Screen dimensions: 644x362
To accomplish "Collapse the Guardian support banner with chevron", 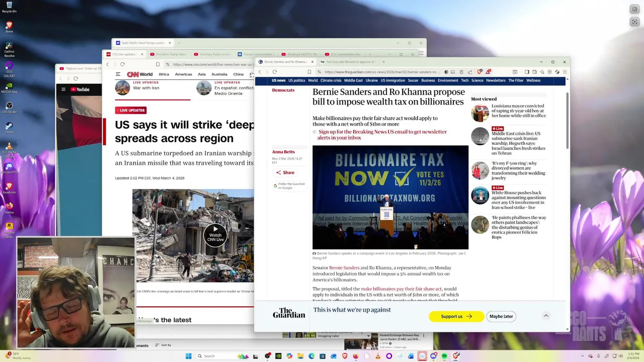I will (546, 316).
